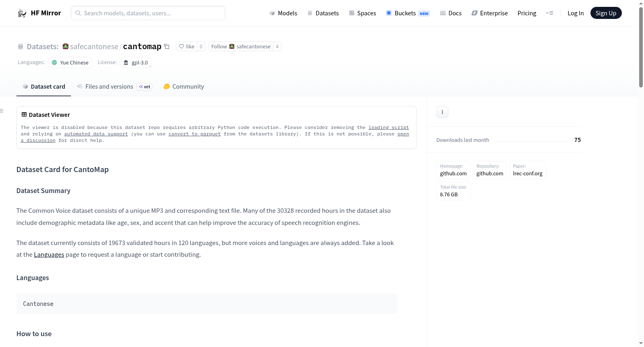
Task: Click the follower count of 4
Action: point(277,46)
